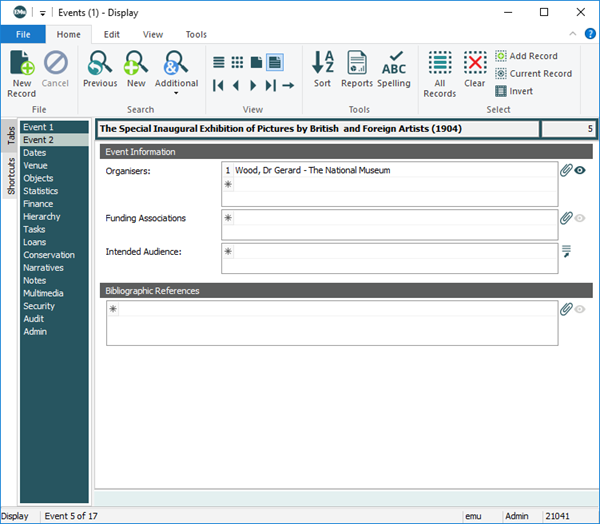Switch to the Venue tab

click(x=35, y=165)
